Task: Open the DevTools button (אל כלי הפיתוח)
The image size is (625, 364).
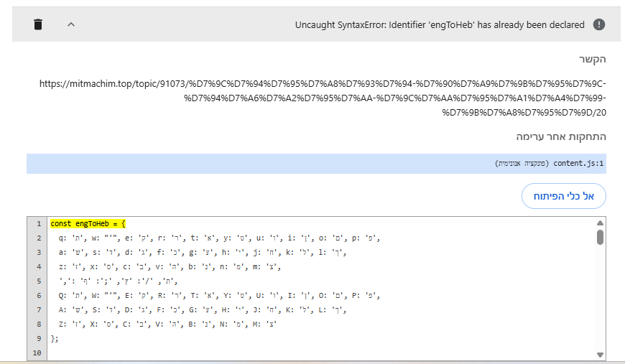Action: (563, 196)
